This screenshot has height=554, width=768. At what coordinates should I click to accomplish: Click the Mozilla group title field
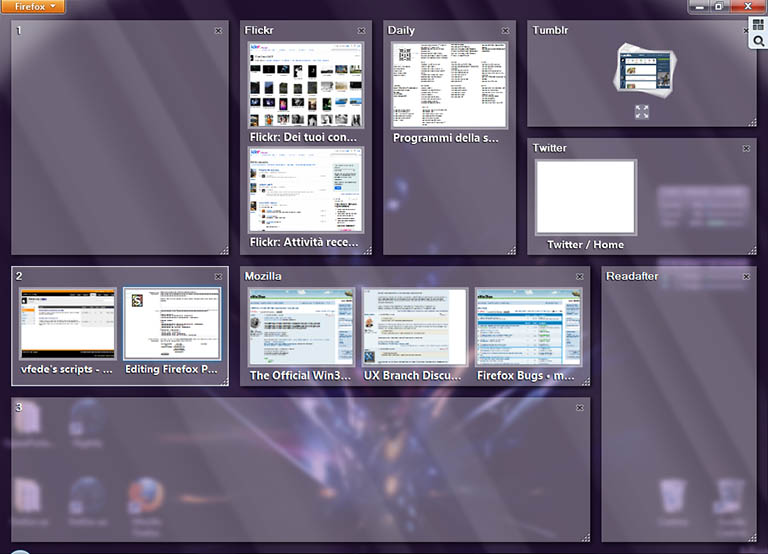point(300,276)
